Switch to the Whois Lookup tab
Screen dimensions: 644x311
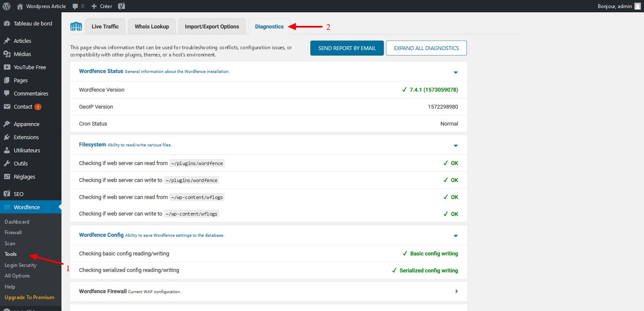click(152, 26)
